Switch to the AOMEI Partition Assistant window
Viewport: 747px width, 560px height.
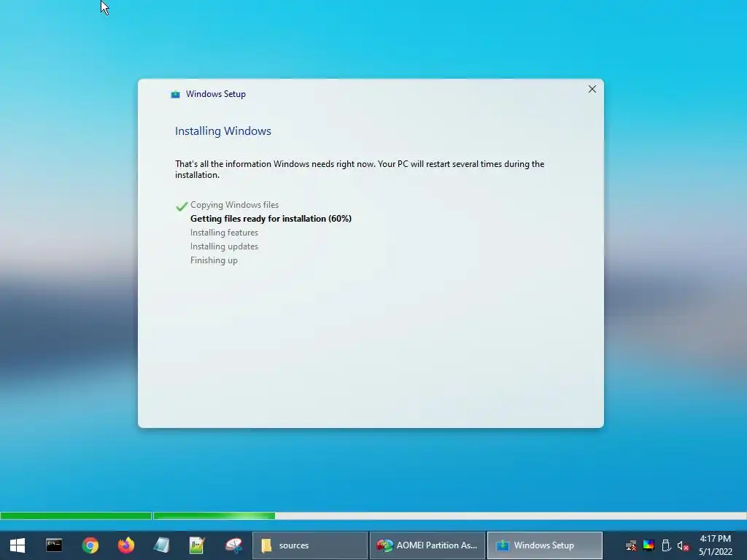click(427, 545)
